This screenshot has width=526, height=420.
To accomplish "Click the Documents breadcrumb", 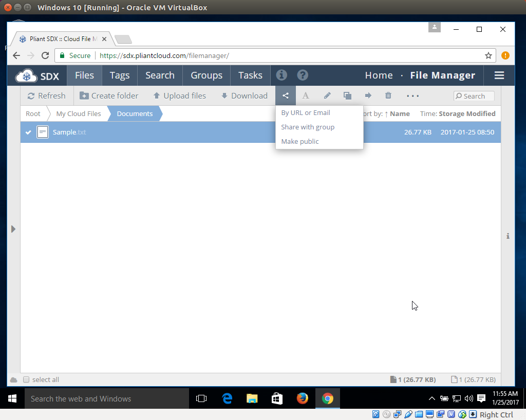I will coord(135,113).
